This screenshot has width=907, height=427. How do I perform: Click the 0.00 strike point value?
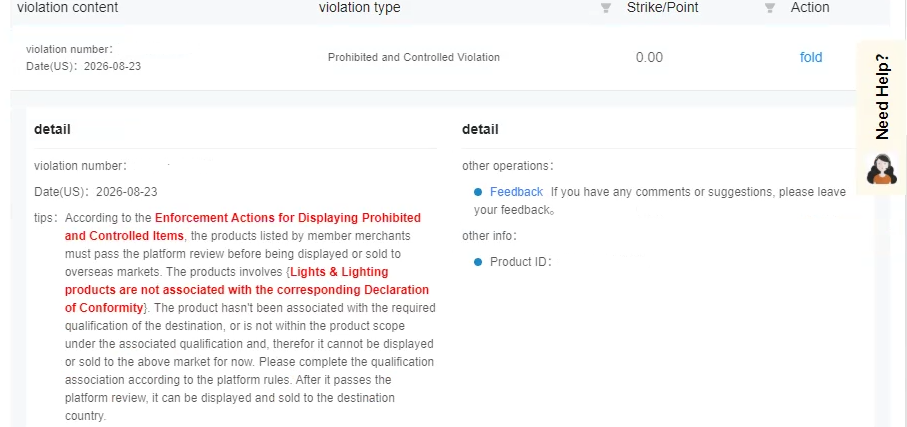[649, 57]
